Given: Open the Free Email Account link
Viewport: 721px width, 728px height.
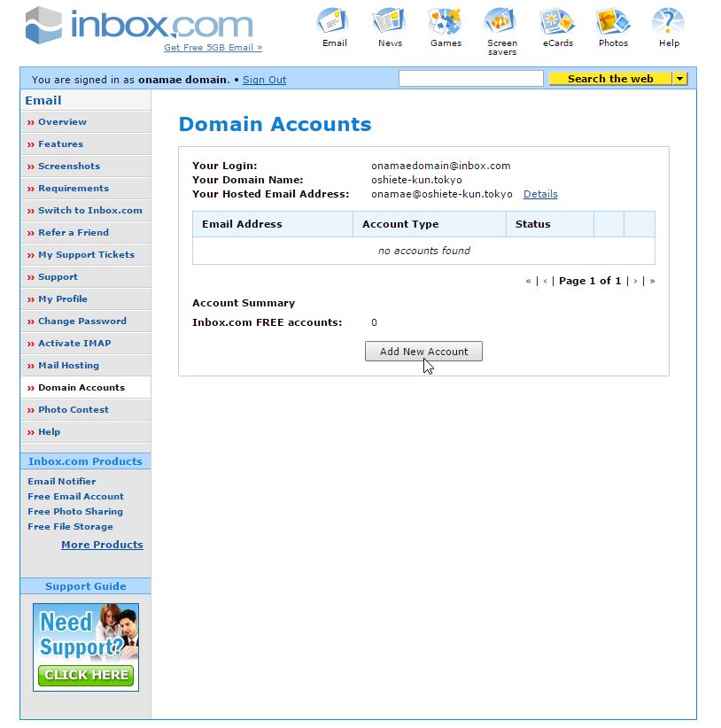Looking at the screenshot, I should pos(75,496).
